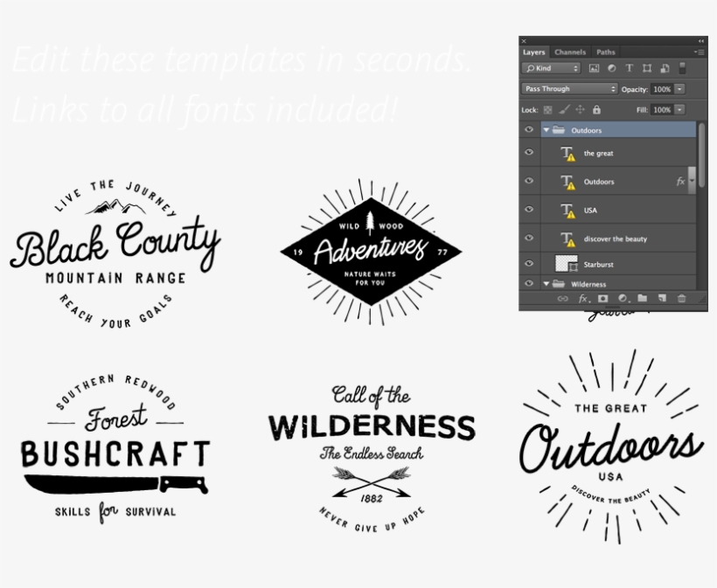Select the Starburst layer name
717x588 pixels.
pos(599,265)
